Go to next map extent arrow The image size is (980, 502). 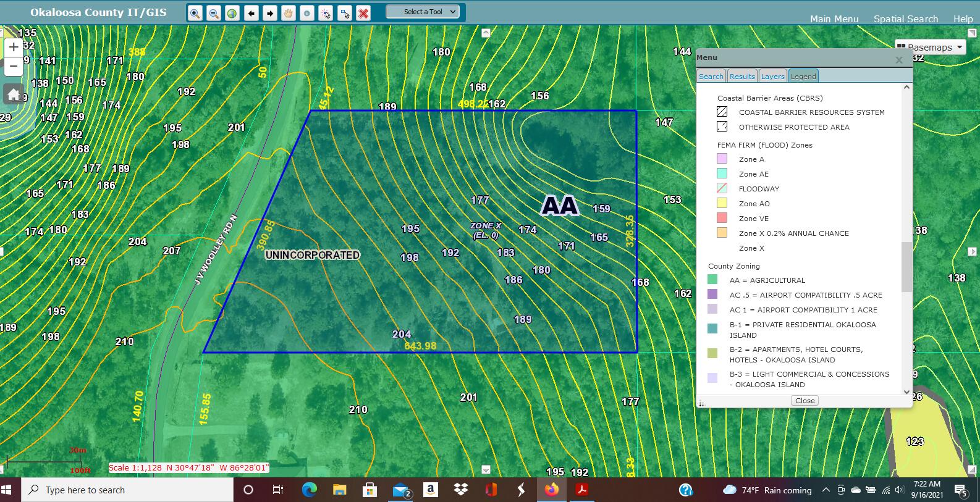[x=270, y=13]
